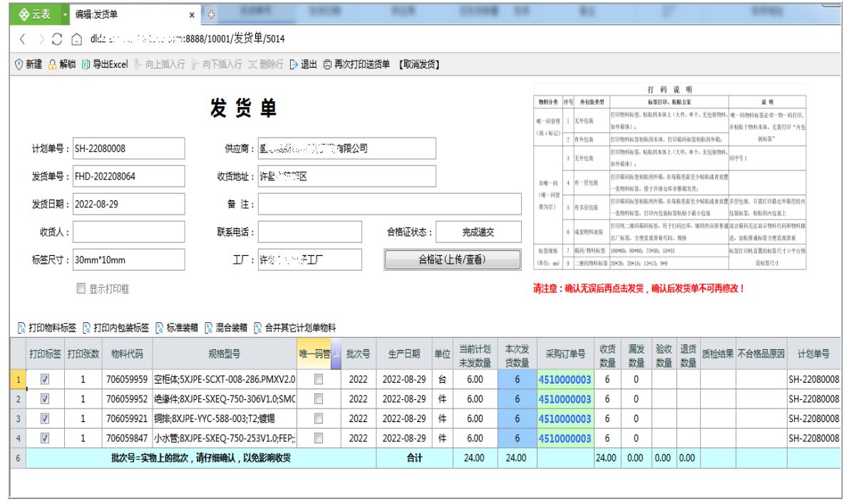Click the 删除行 toolbar item
Screen dimensions: 849x504
coord(266,64)
